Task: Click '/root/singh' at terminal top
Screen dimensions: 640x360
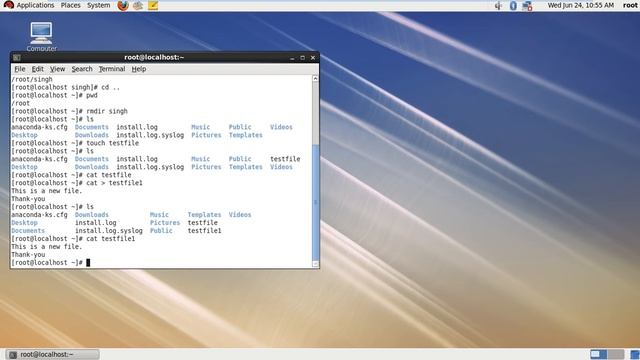Action: (x=32, y=79)
